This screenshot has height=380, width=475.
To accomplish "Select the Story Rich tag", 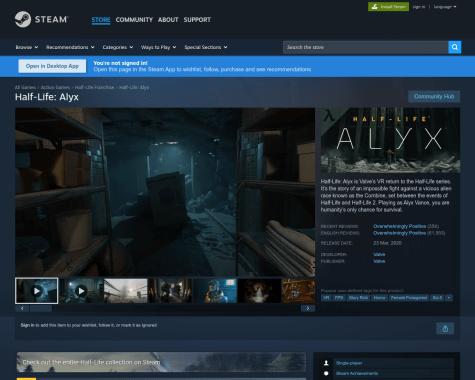I will pyautogui.click(x=358, y=298).
